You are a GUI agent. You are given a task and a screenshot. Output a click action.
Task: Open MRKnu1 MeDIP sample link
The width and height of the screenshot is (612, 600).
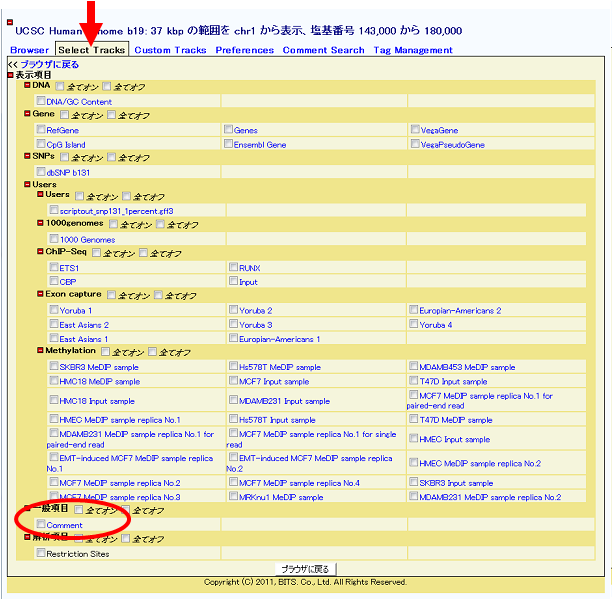click(281, 497)
